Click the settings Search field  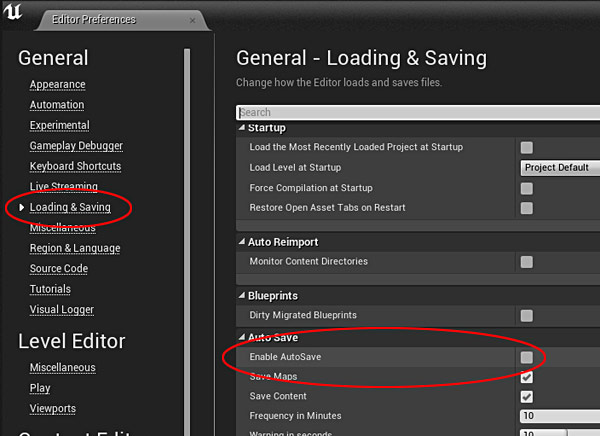[418, 113]
